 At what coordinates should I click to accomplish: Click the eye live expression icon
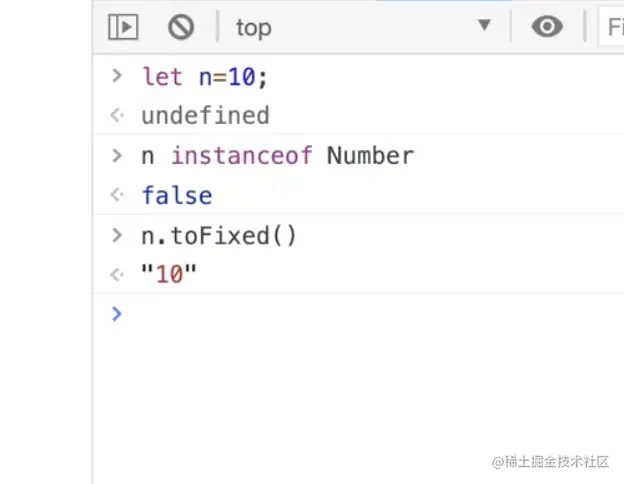[547, 27]
